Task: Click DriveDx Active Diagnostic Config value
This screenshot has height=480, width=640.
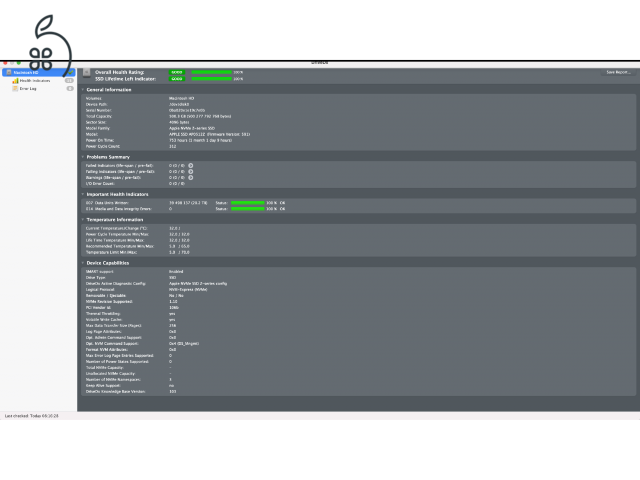Action: pos(198,284)
